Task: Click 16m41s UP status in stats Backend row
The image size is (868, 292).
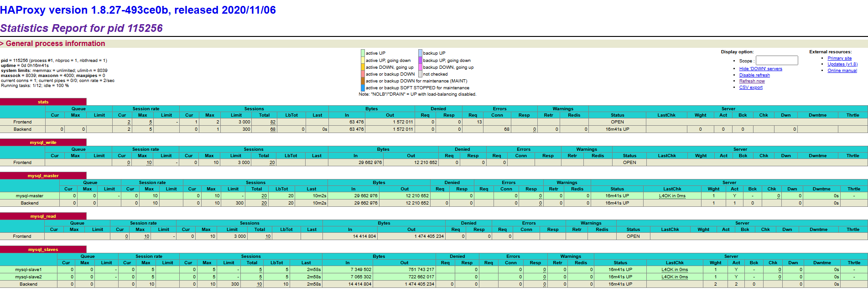Action: point(618,129)
